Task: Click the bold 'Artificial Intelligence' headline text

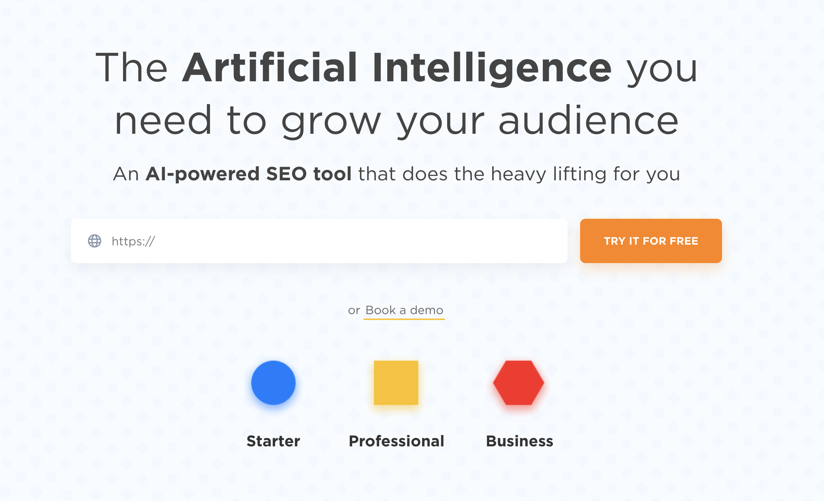Action: point(397,68)
